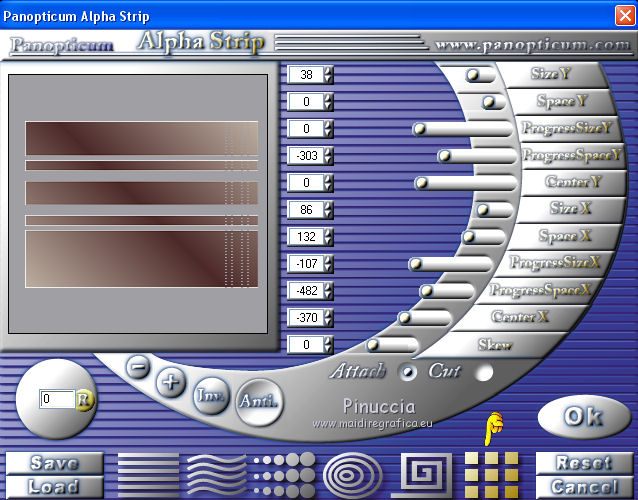Click the ProgressSpaceX field showing -482

pos(306,290)
